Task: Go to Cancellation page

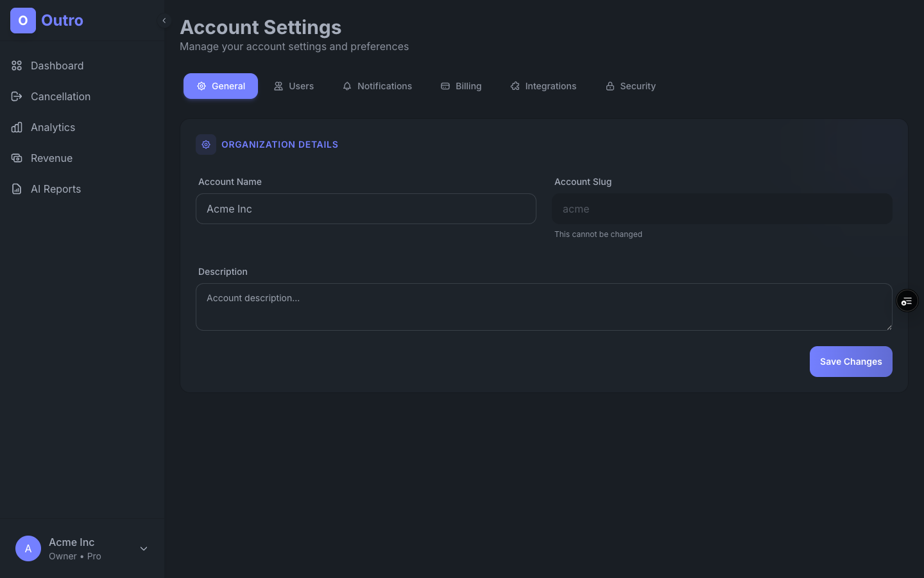Action: pyautogui.click(x=82, y=96)
